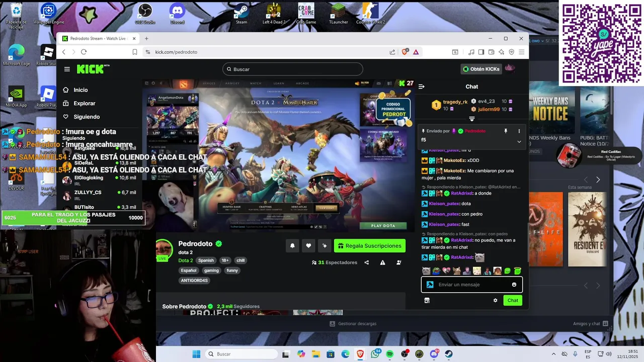The image size is (644, 362).
Task: Go back in the browser
Action: point(63,52)
